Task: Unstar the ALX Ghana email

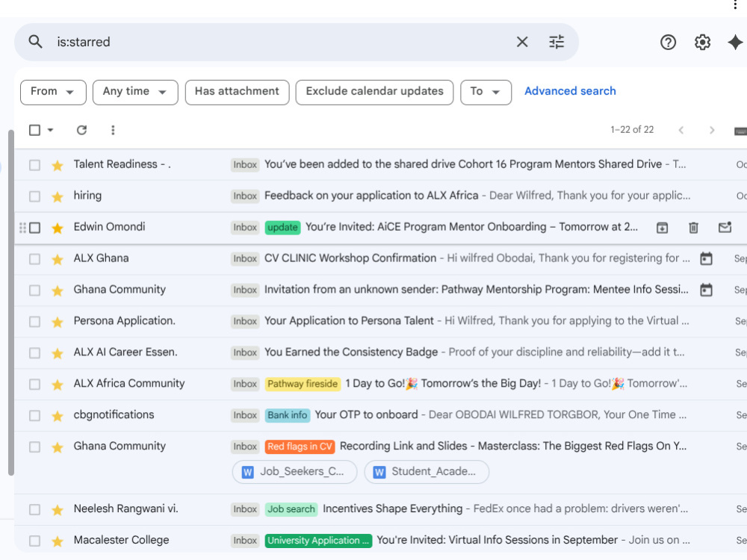Action: 58,259
